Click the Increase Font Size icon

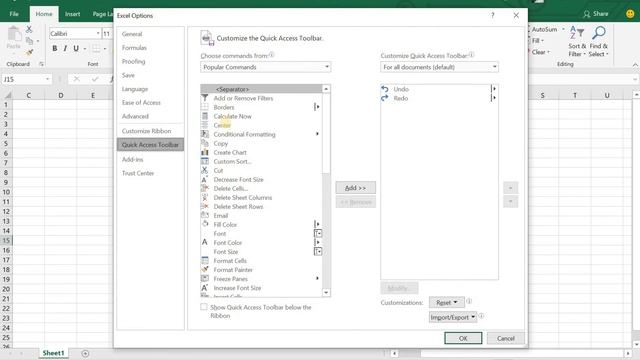pos(205,287)
